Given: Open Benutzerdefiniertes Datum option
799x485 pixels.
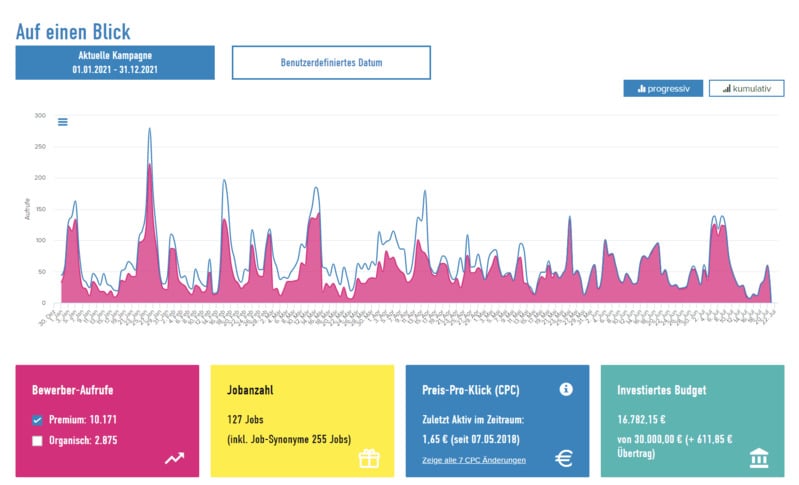Looking at the screenshot, I should click(x=331, y=63).
